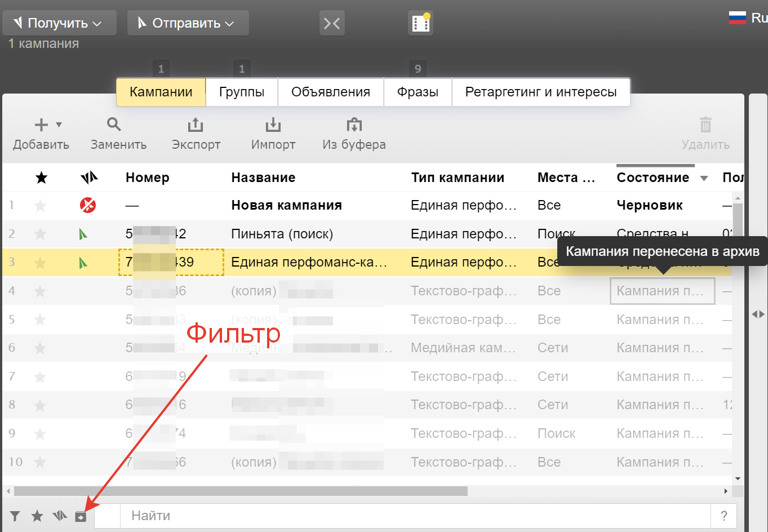
Task: Switch to the Группы tab
Action: point(242,92)
